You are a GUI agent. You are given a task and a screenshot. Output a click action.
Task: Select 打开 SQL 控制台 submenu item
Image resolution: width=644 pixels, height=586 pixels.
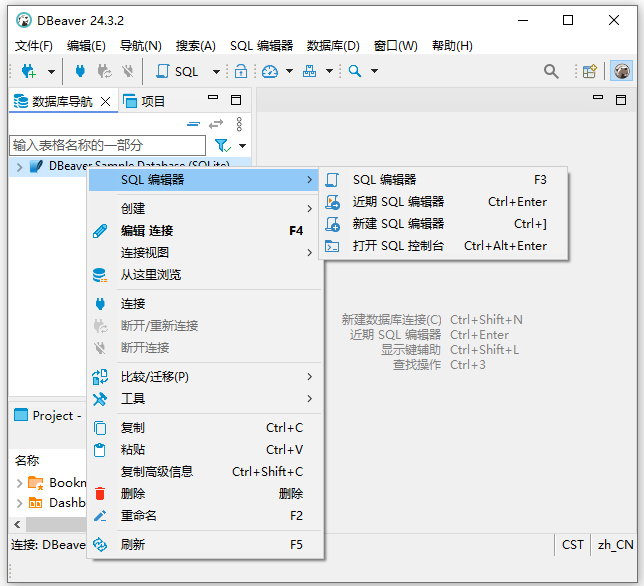(x=444, y=246)
